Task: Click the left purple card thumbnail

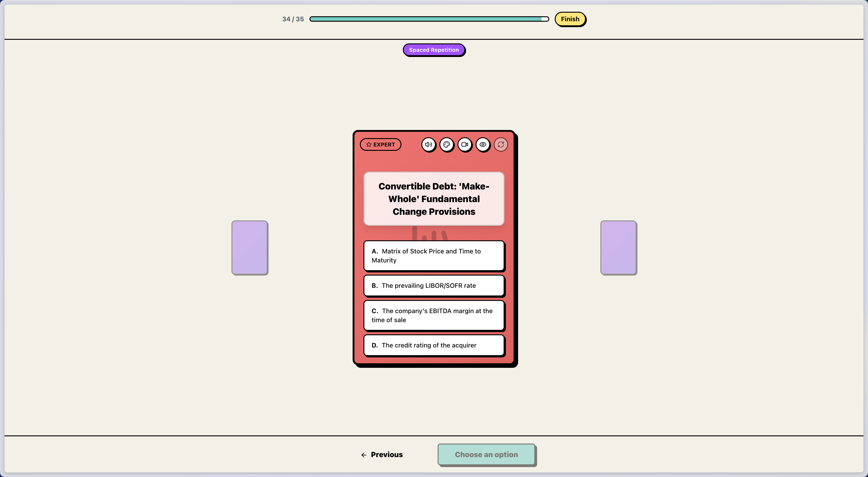Action: point(250,248)
